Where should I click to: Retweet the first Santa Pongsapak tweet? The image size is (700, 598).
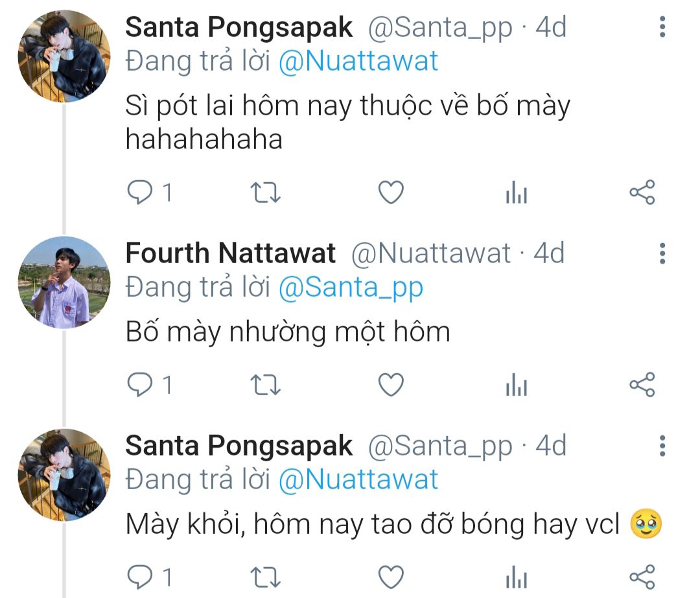(x=264, y=193)
